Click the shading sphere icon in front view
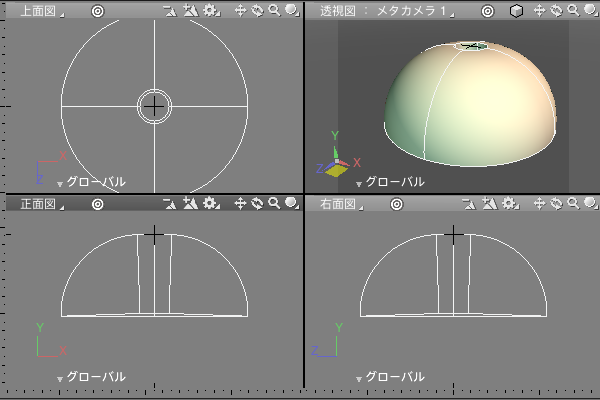The image size is (600, 400). pos(291,203)
